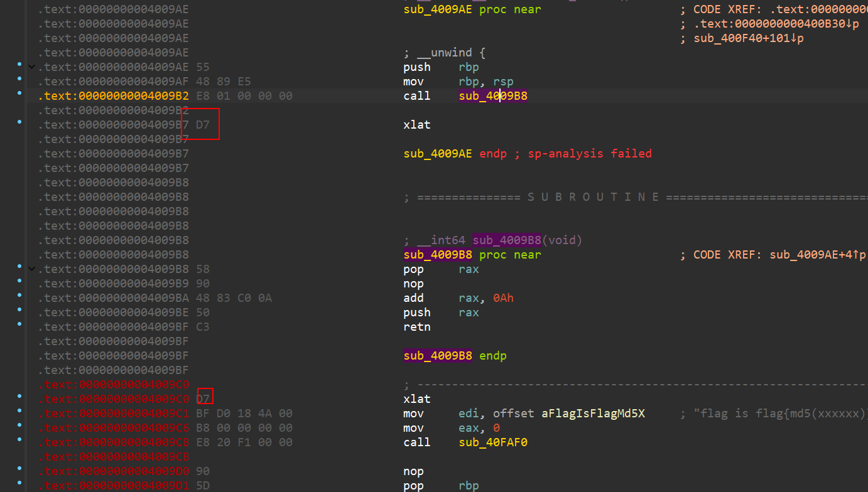Viewport: 868px width, 492px height.
Task: Click 'pop rbp' instruction at 4009D1
Action: (x=441, y=486)
